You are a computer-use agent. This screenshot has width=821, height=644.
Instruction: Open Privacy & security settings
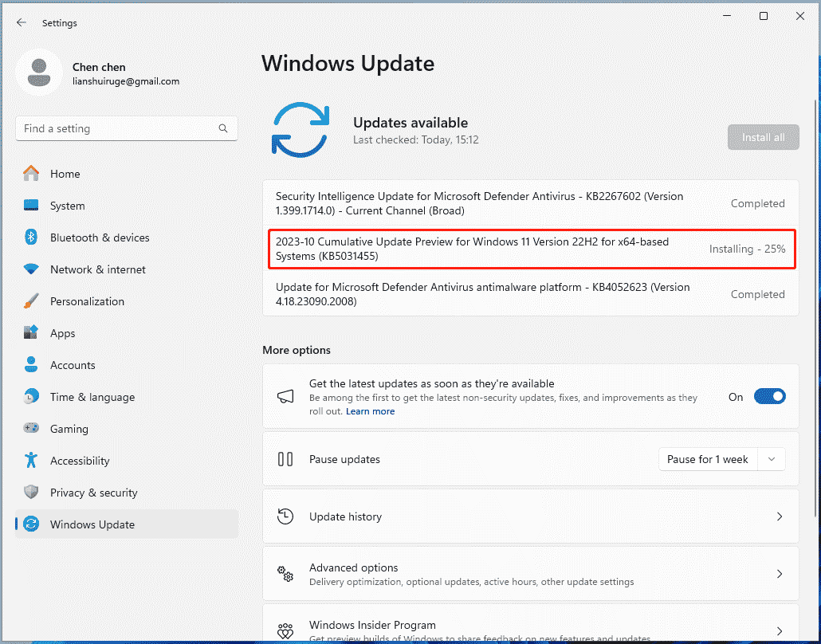coord(127,493)
